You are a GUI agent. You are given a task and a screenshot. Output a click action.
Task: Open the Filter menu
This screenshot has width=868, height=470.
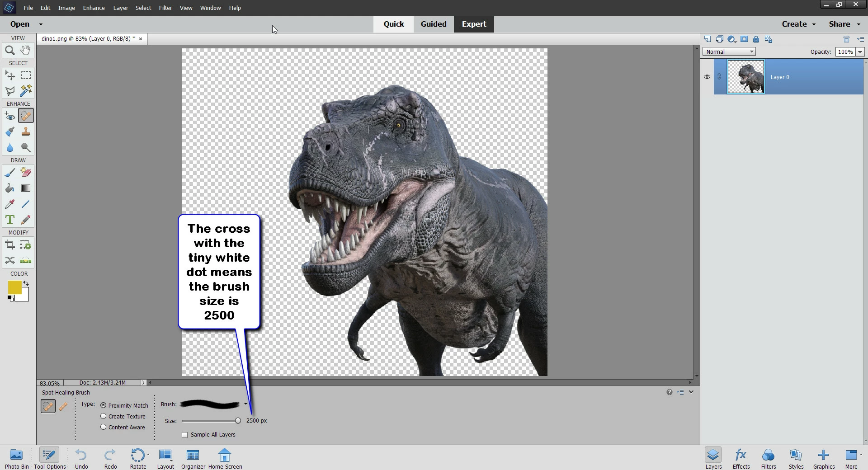[x=165, y=8]
